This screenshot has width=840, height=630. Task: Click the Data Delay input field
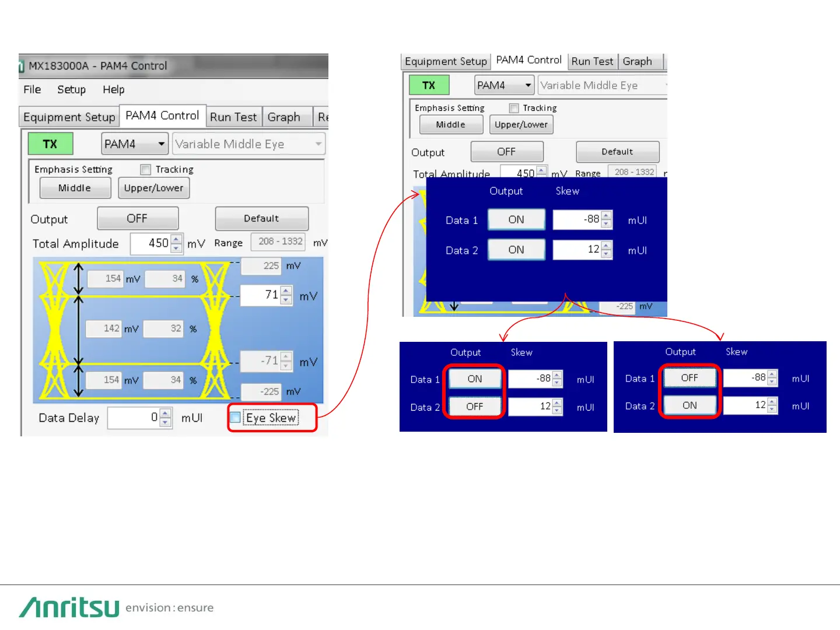click(x=133, y=418)
